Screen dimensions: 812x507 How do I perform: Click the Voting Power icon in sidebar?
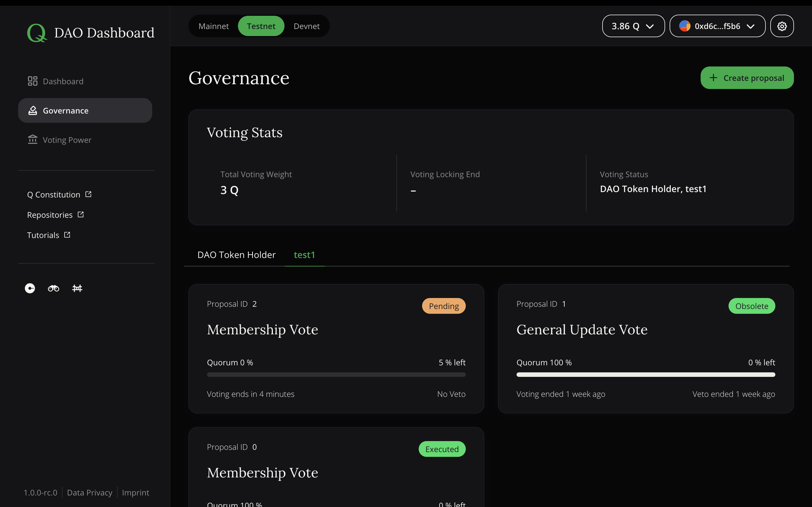pos(33,140)
